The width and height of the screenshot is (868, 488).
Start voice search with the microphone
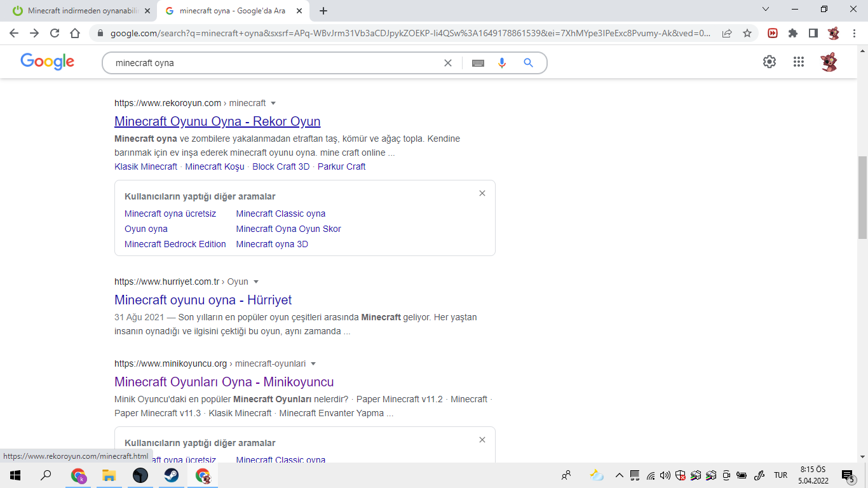click(x=502, y=63)
